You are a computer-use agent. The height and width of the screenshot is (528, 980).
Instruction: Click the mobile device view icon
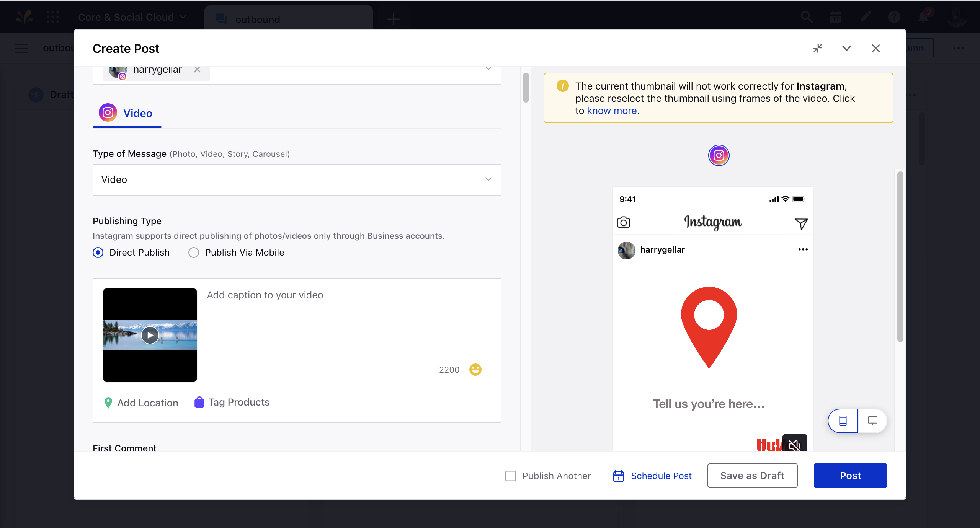click(x=843, y=421)
